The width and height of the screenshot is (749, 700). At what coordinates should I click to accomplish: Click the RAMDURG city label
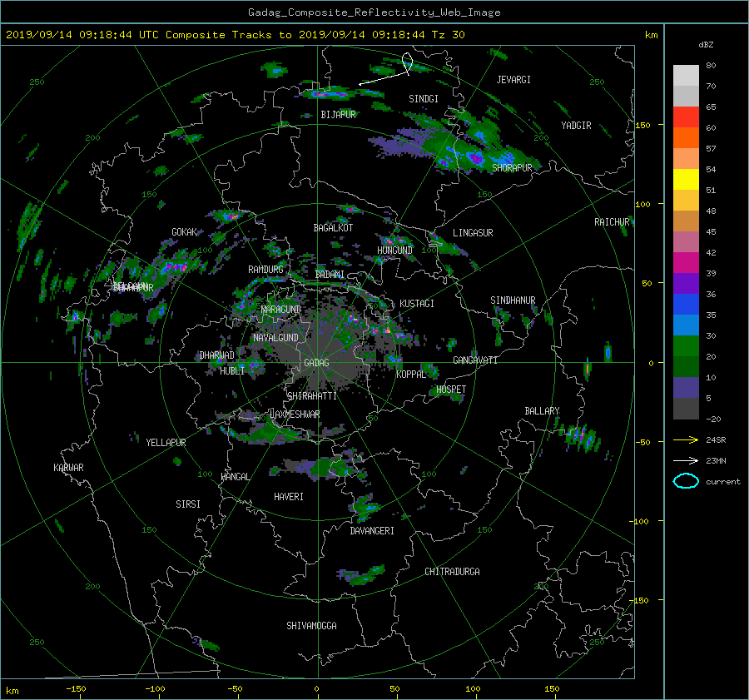[x=265, y=270]
